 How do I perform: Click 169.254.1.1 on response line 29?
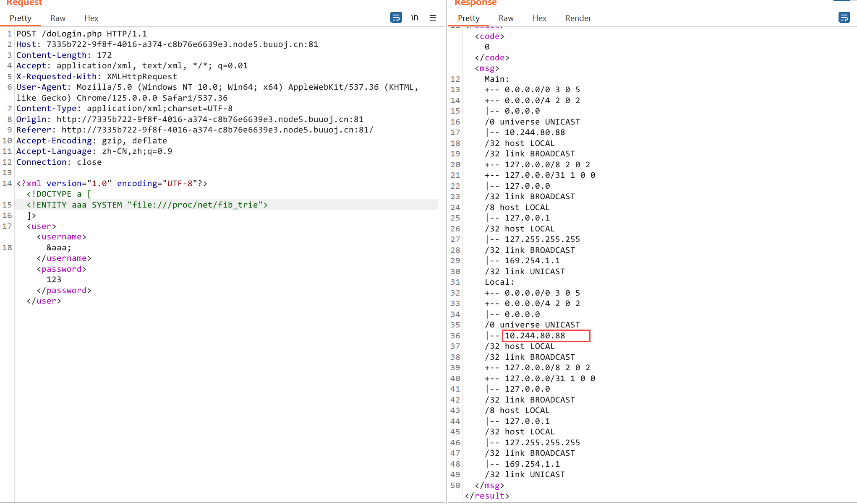click(x=532, y=260)
